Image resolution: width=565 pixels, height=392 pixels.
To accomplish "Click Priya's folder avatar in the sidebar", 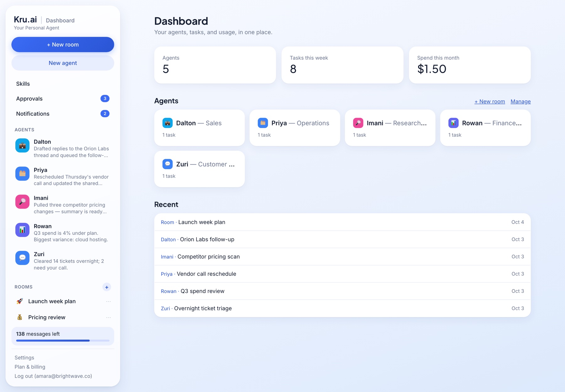I will pos(22,174).
